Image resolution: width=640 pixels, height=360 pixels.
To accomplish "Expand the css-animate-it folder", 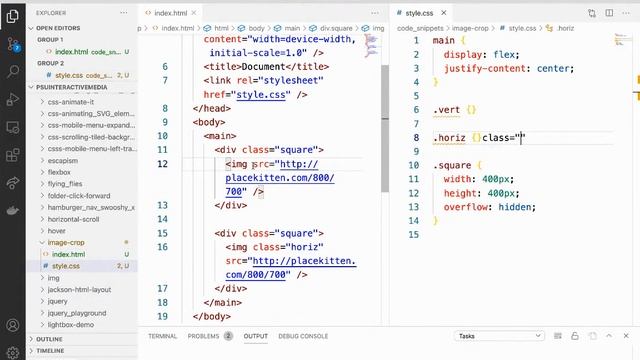I will (x=71, y=102).
